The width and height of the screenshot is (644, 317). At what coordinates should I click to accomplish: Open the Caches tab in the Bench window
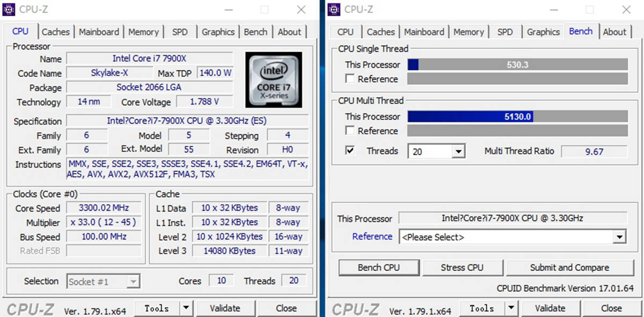tap(381, 32)
